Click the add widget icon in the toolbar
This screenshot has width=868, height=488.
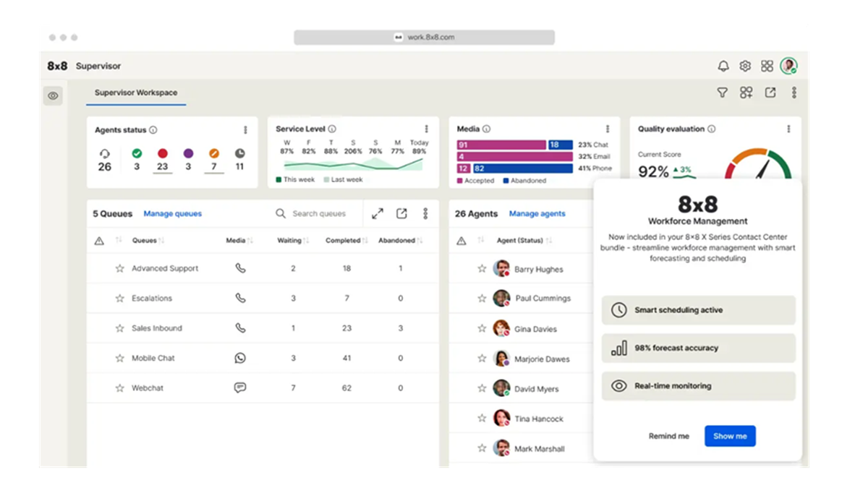pos(746,93)
